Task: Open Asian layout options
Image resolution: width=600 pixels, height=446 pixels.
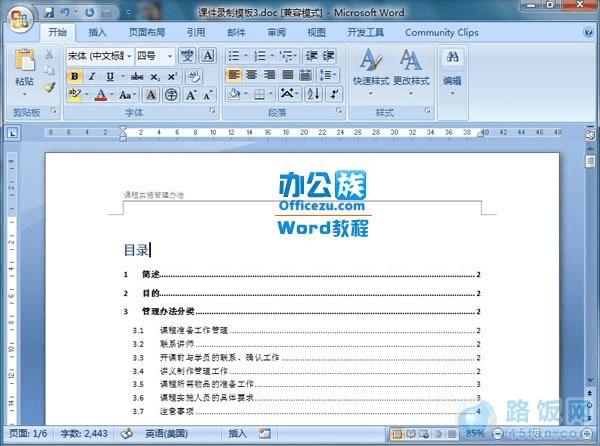Action: click(x=288, y=94)
